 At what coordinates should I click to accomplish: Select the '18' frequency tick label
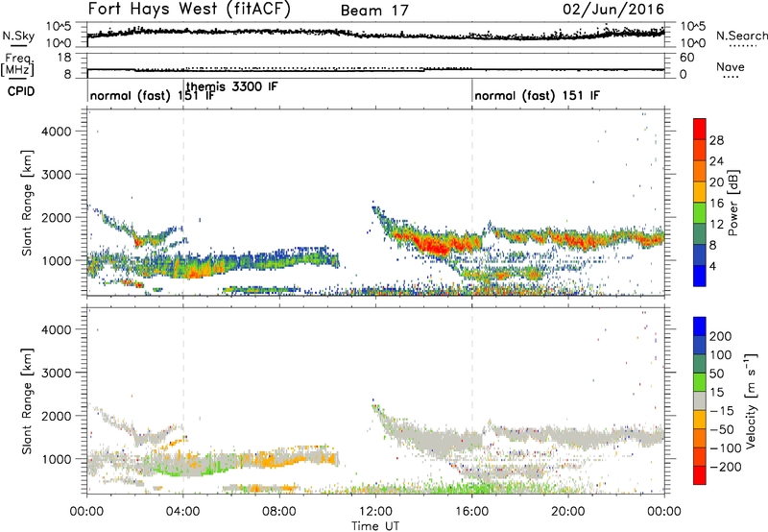[x=64, y=58]
